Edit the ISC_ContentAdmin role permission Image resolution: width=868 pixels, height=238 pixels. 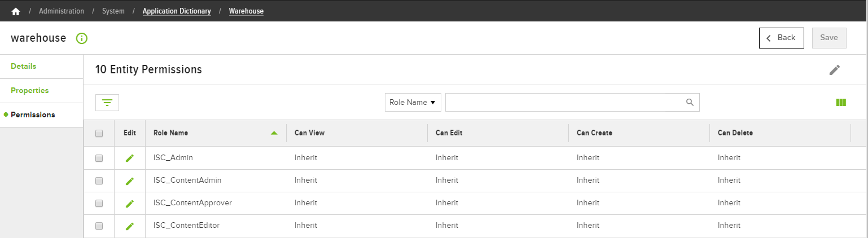[130, 181]
